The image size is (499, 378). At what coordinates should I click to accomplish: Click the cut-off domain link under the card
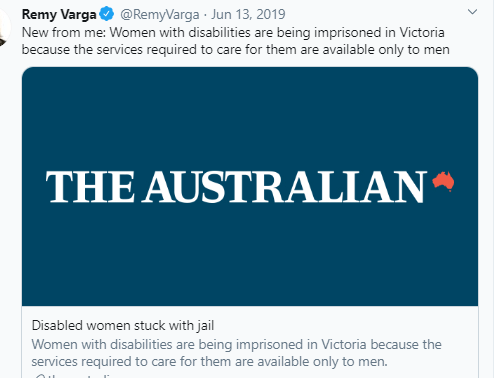pos(82,376)
